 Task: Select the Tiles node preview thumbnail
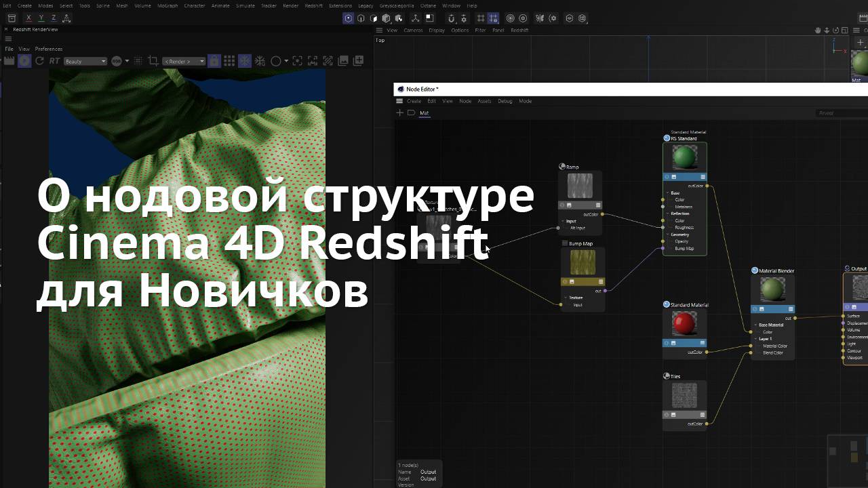click(x=684, y=396)
